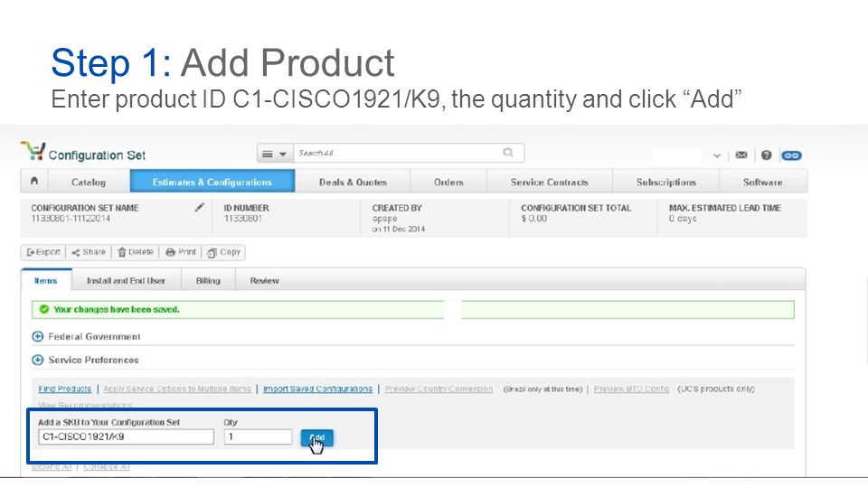The height and width of the screenshot is (488, 868).
Task: Open the mail envelope icon
Action: pos(741,155)
